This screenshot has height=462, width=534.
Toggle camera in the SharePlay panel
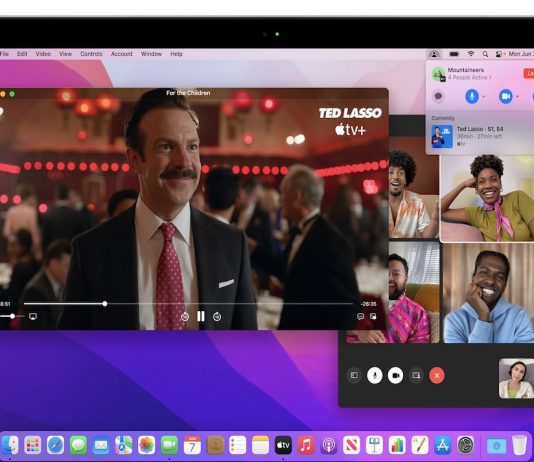coord(506,96)
